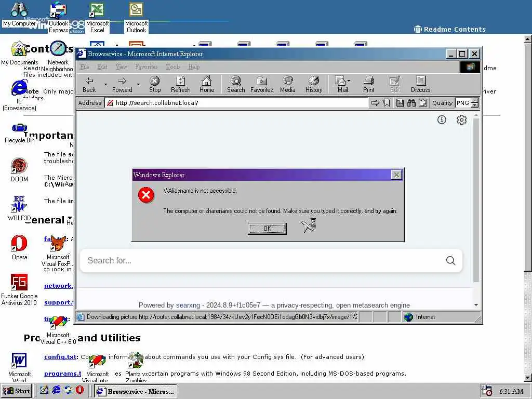This screenshot has height=399, width=532.
Task: Open searxng preferences gear icon
Action: (x=461, y=120)
